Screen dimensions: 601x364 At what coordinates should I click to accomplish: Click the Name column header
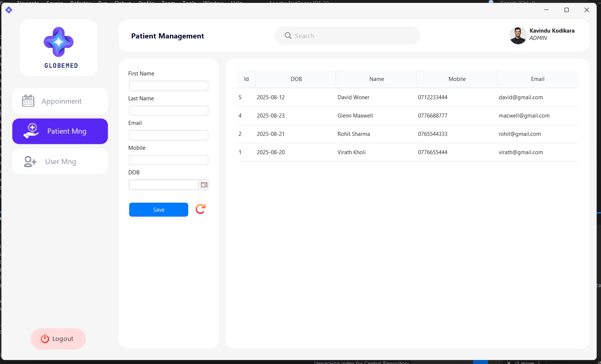377,79
